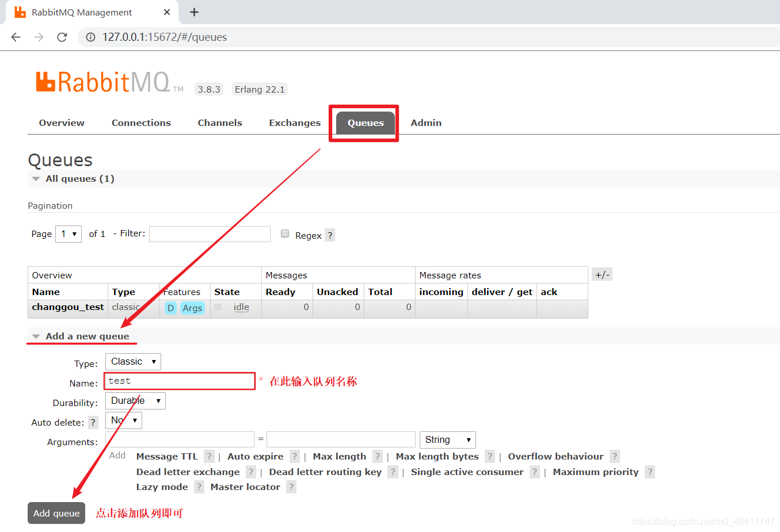Go to the Overview tab
Image resolution: width=780 pixels, height=532 pixels.
pyautogui.click(x=62, y=123)
